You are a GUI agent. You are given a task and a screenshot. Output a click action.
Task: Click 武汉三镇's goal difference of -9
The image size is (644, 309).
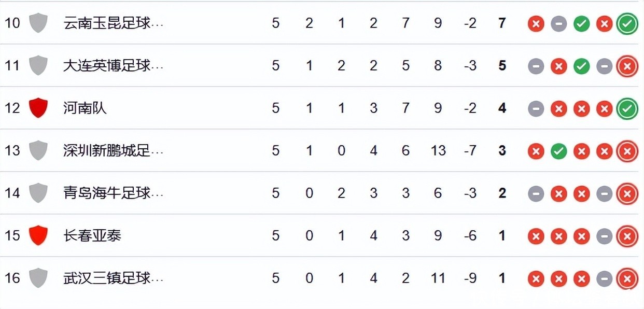[x=470, y=278]
